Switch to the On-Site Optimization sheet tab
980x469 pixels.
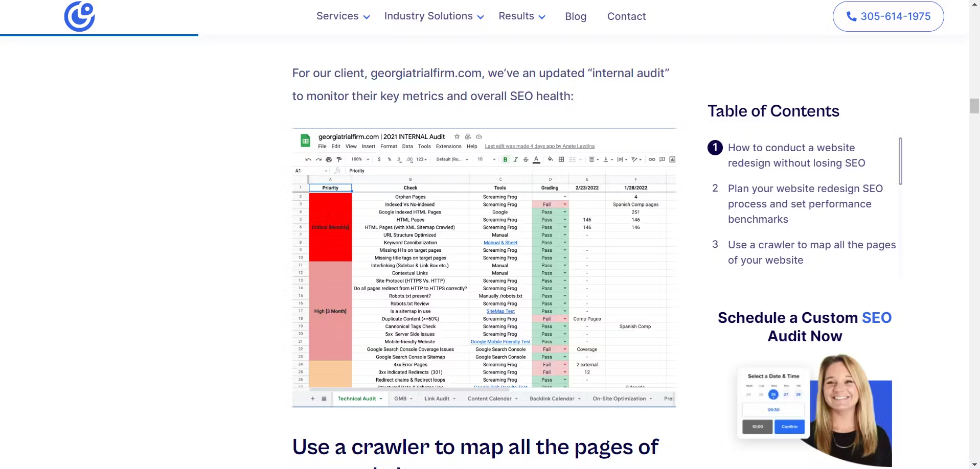pos(622,398)
